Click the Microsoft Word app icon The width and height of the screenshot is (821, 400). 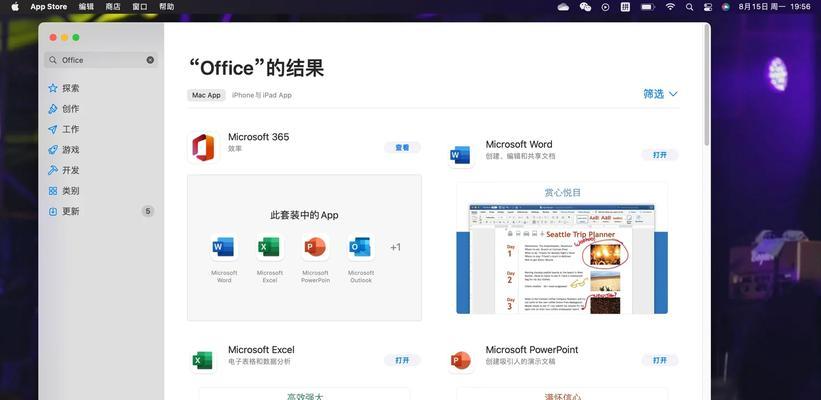coord(461,155)
